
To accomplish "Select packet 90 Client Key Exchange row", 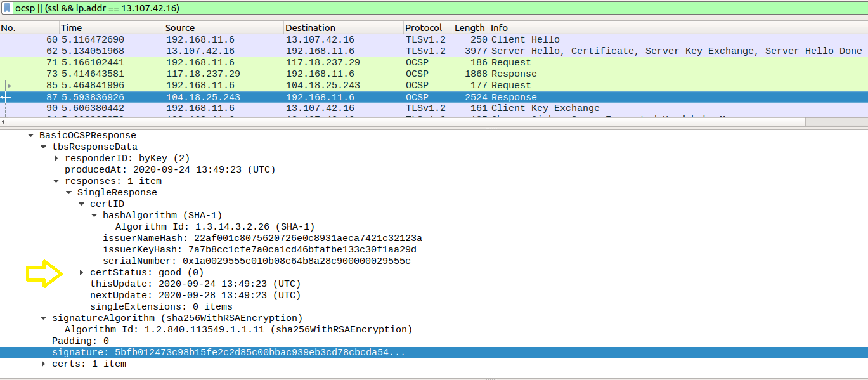I will point(434,108).
